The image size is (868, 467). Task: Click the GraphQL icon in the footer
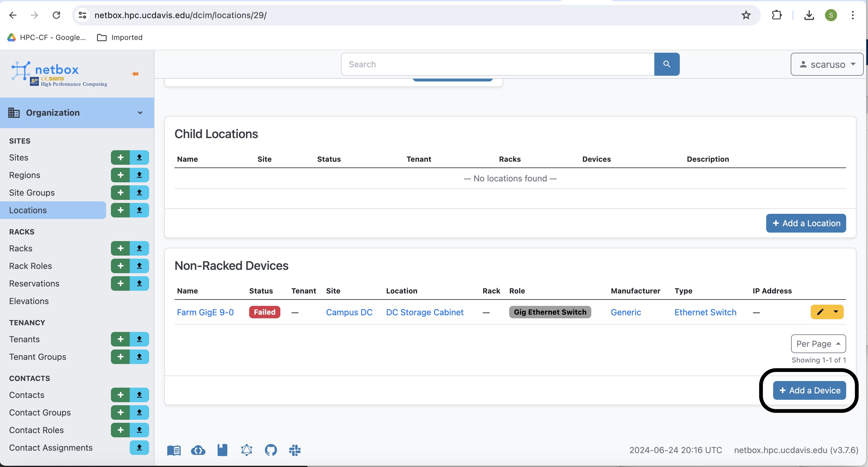(x=247, y=450)
